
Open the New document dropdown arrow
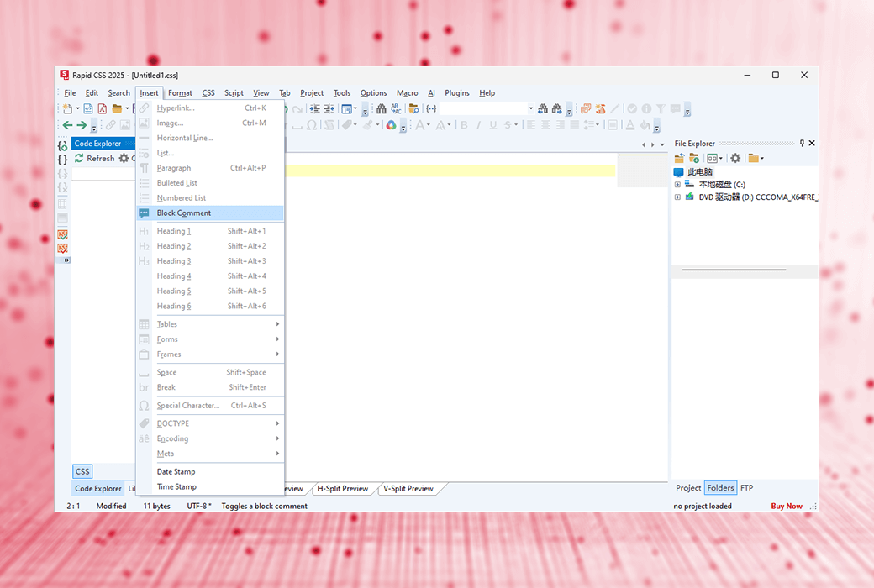click(77, 108)
